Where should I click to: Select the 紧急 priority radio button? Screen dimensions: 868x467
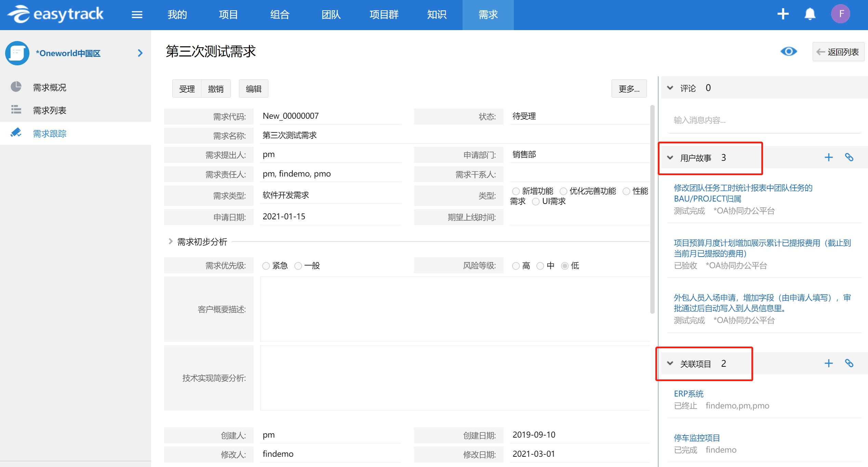coord(266,266)
